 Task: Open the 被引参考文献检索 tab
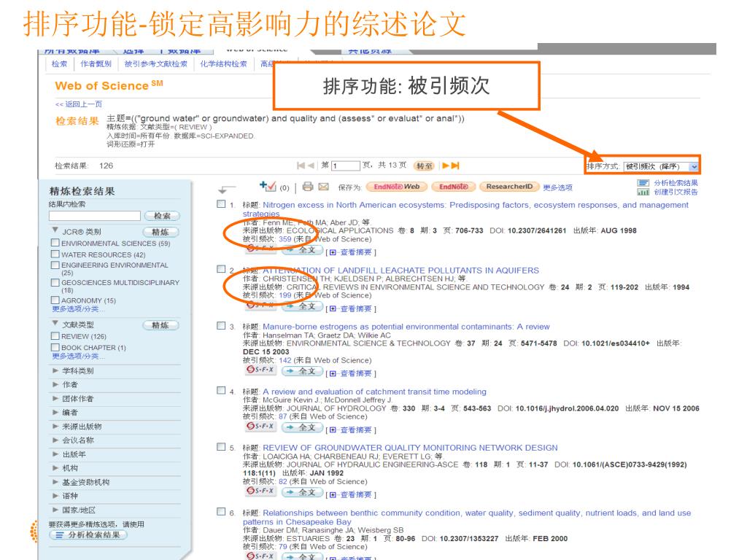pyautogui.click(x=156, y=64)
